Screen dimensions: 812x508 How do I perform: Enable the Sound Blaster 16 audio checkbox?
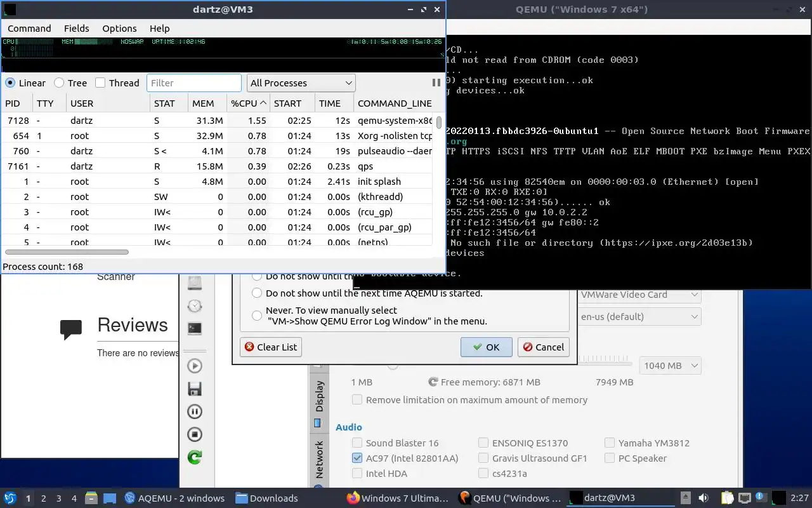pyautogui.click(x=357, y=443)
